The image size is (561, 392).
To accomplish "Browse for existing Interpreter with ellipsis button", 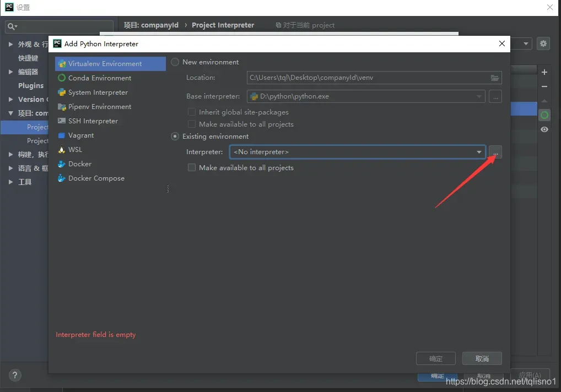I will click(495, 152).
